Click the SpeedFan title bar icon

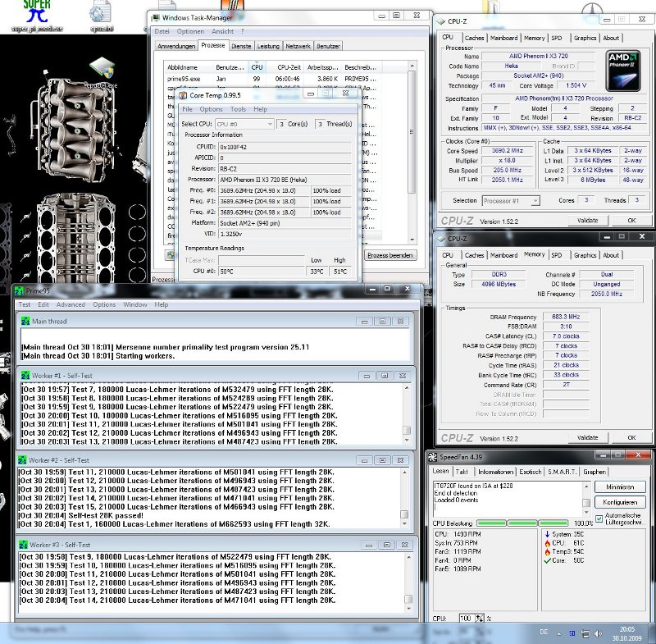(x=433, y=457)
